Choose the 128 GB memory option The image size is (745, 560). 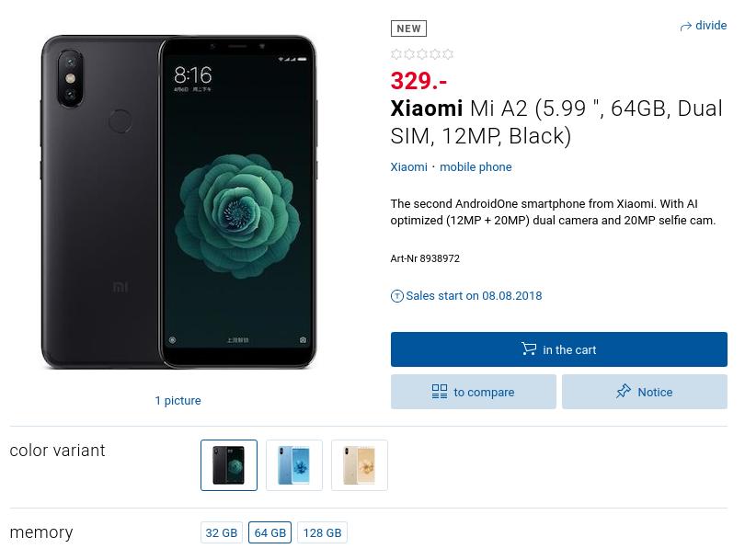(322, 532)
